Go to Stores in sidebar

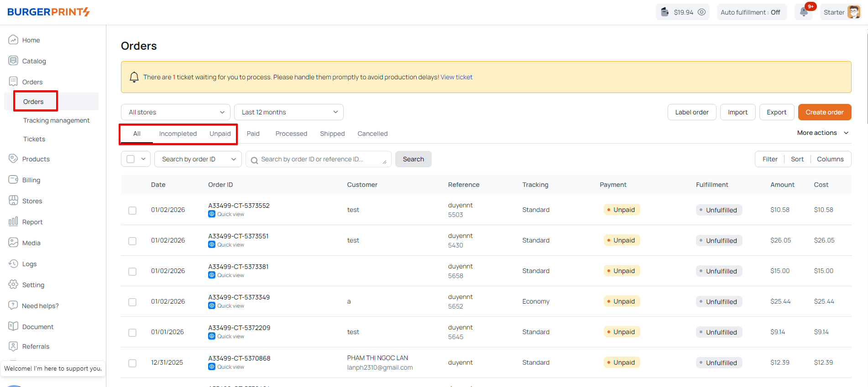pyautogui.click(x=32, y=201)
